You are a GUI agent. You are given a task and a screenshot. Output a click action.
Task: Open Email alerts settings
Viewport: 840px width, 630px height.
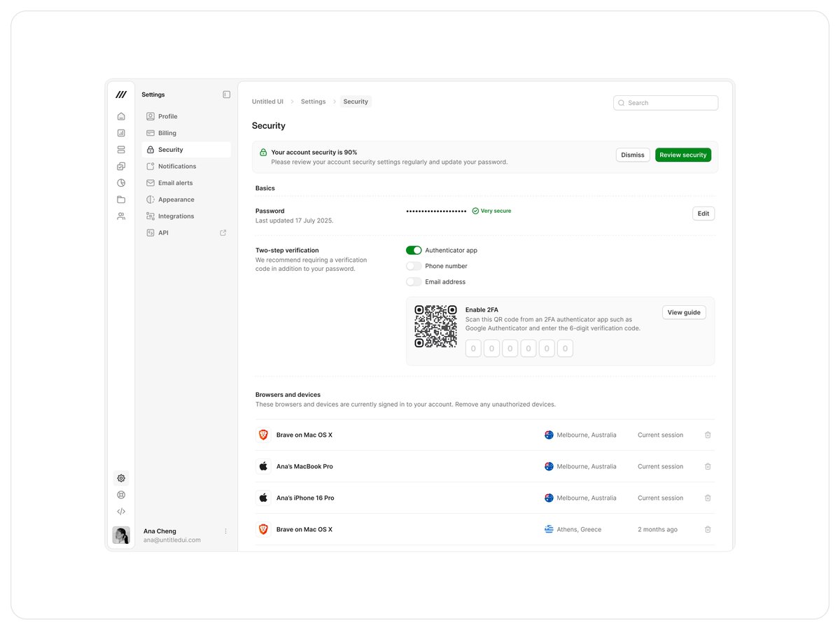click(x=186, y=183)
